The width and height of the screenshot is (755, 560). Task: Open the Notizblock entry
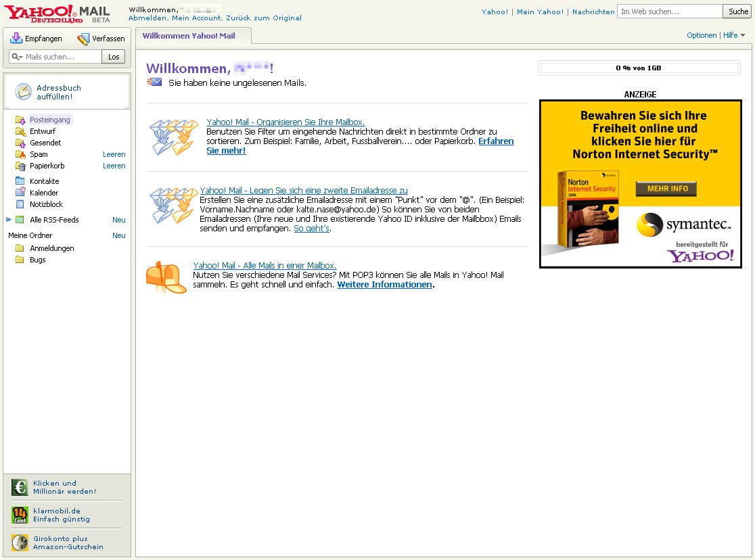[x=46, y=205]
